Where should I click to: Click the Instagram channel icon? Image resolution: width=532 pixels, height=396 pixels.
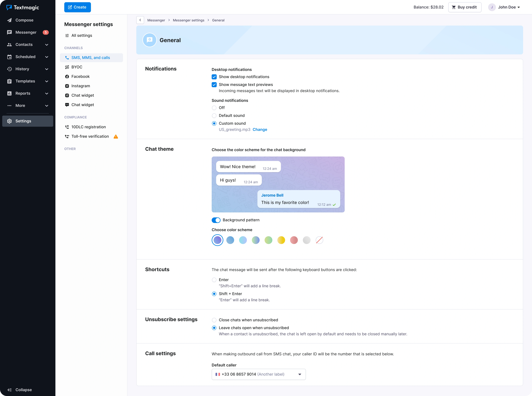(67, 86)
